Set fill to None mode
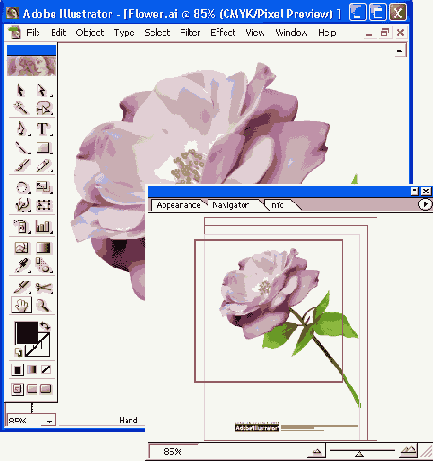This screenshot has height=461, width=433. tap(46, 369)
